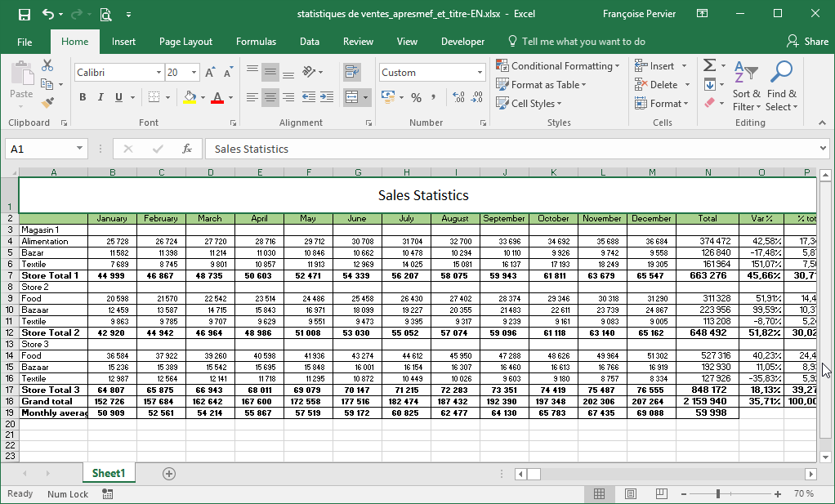Screen dimensions: 835x504
Task: Toggle Italic formatting
Action: [x=101, y=98]
